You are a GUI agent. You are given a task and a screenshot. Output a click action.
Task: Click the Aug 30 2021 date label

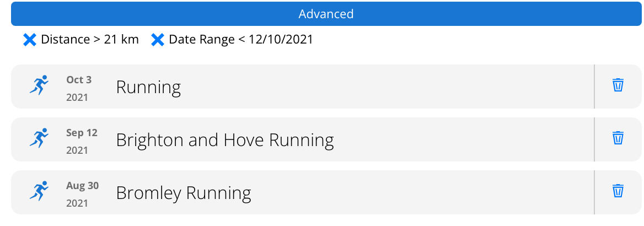coord(83,195)
